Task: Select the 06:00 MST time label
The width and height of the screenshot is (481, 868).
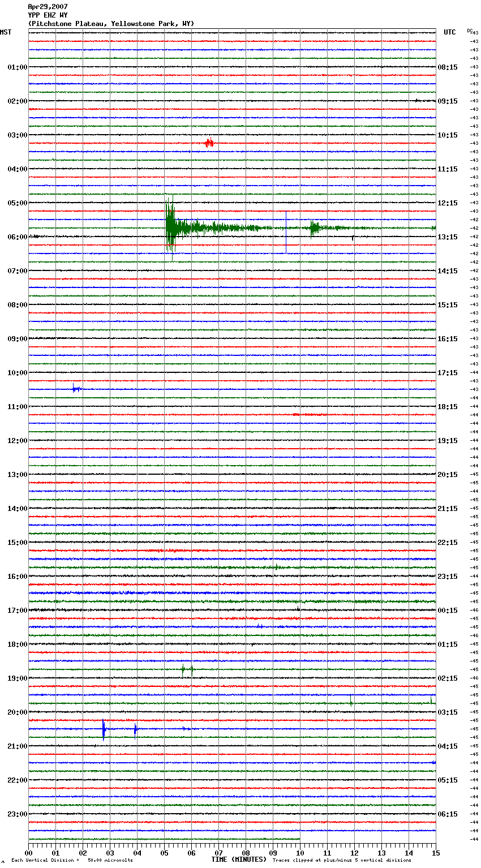Action: point(18,237)
